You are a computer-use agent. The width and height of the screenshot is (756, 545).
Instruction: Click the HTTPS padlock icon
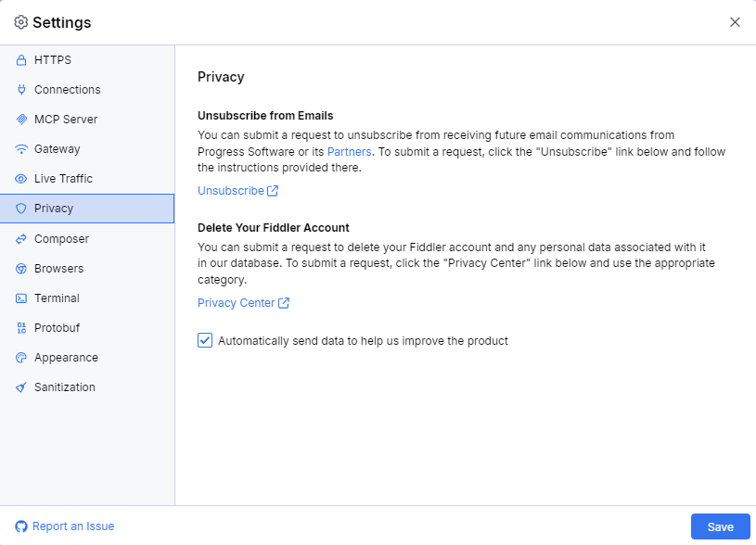click(x=20, y=59)
